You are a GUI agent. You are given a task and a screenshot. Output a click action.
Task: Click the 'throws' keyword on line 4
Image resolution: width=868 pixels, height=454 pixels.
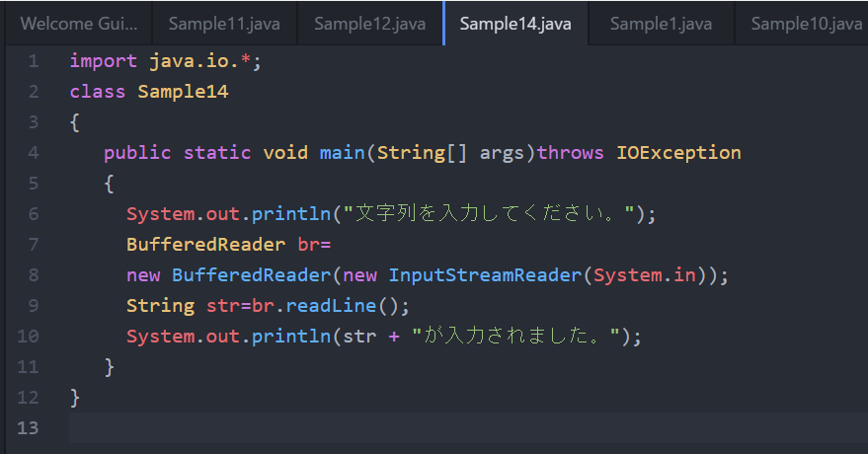point(570,153)
